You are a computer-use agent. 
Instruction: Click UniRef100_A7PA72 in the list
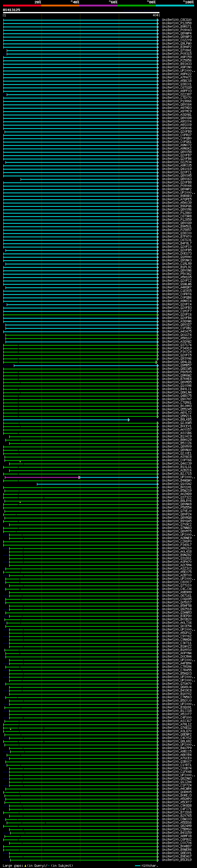[x=176, y=78]
